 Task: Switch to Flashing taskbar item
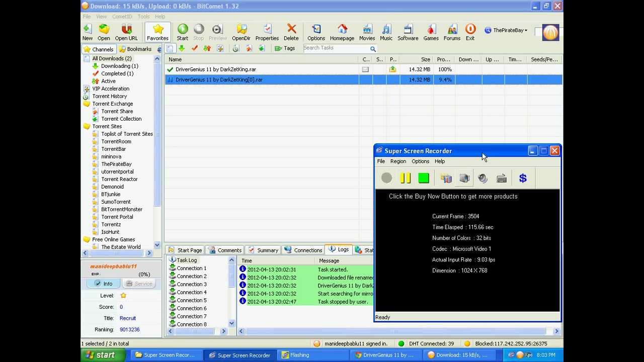tap(312, 355)
